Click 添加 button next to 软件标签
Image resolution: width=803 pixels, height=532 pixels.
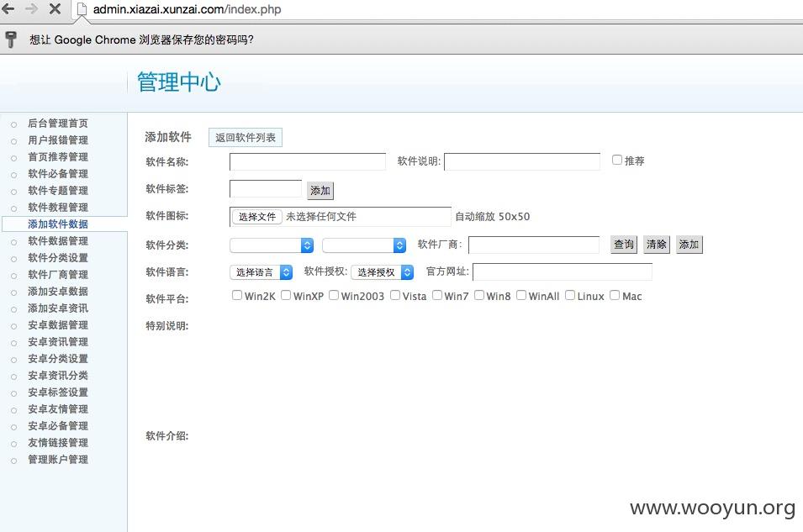pos(320,191)
